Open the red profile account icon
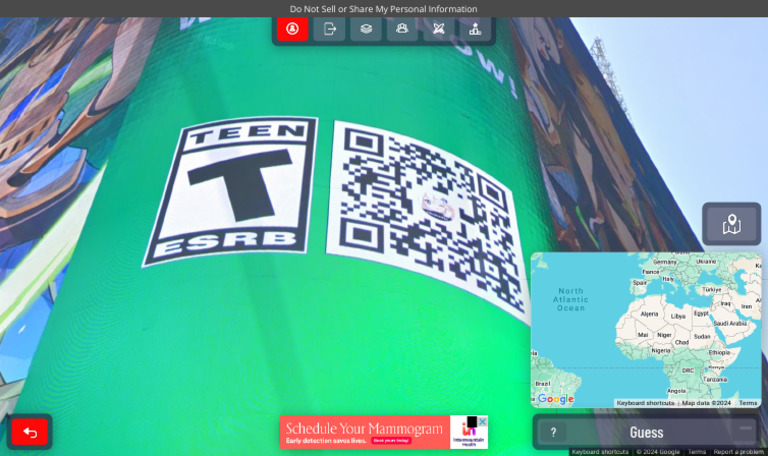768x456 pixels. click(x=292, y=29)
